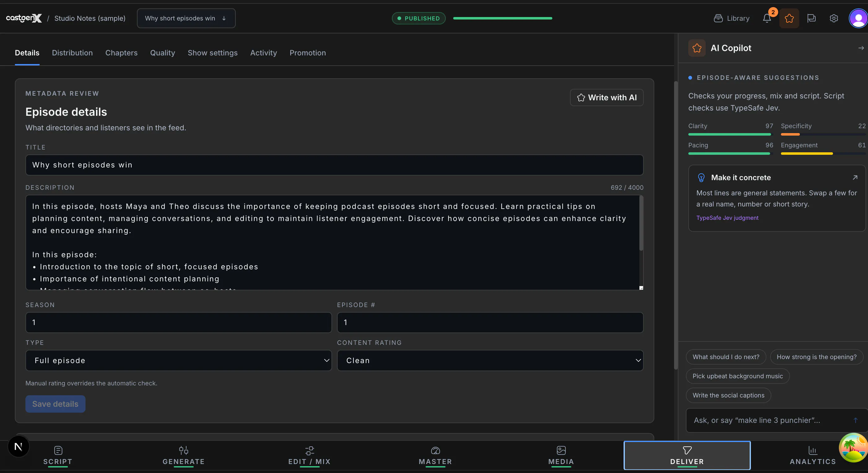Toggle the AI Copilot star icon
Screen dimensions: 868x473
coord(789,18)
